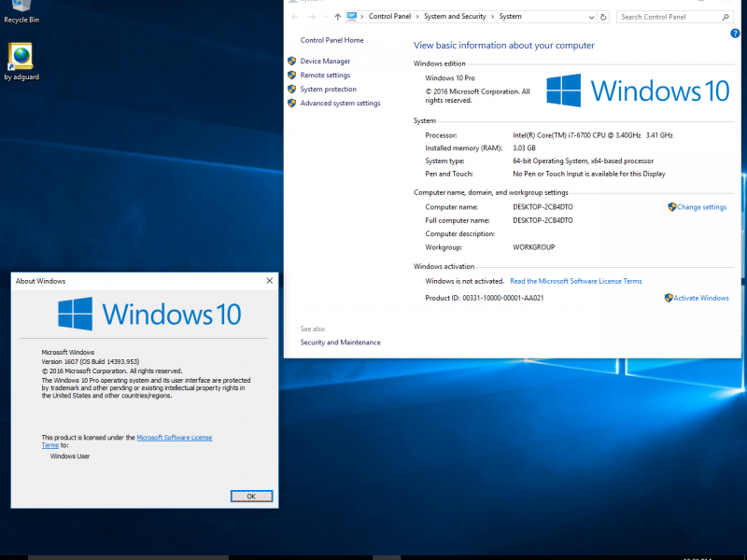Focus the Search Control Panel field

(674, 17)
